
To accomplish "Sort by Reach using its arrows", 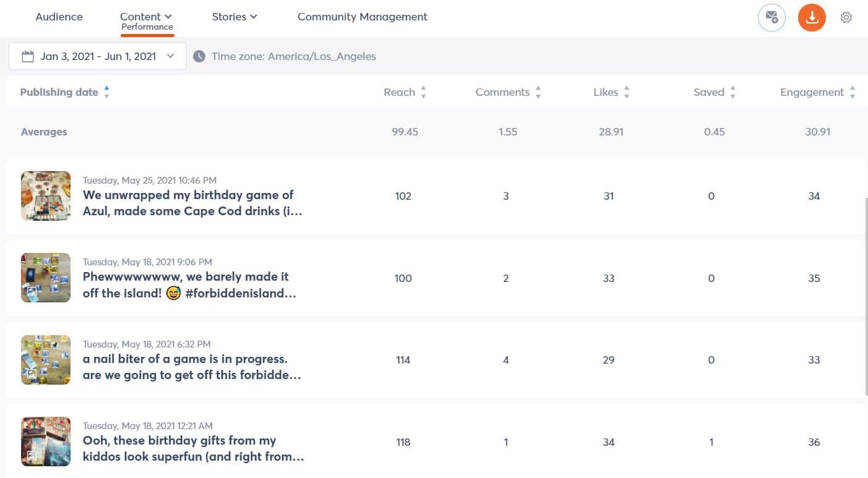I will (x=423, y=92).
